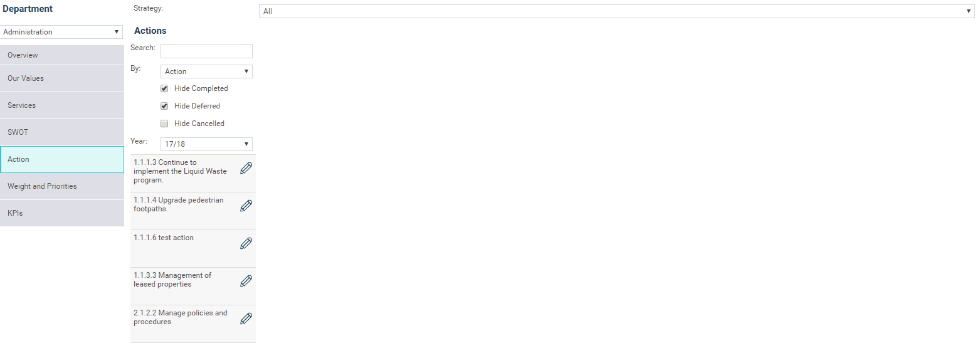Expand the Strategy dropdown showing All

pyautogui.click(x=617, y=11)
